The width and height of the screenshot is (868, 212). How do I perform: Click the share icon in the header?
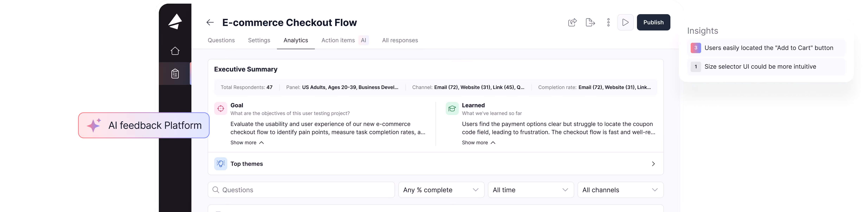[x=572, y=22]
